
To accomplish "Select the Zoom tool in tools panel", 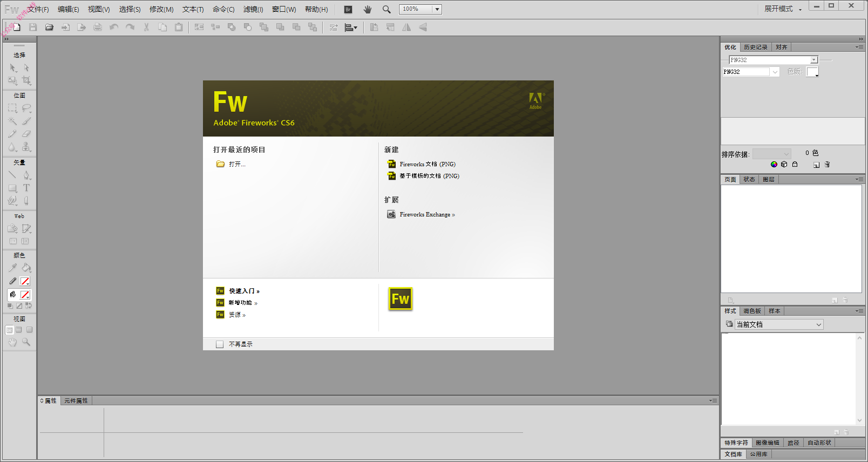I will pos(26,342).
